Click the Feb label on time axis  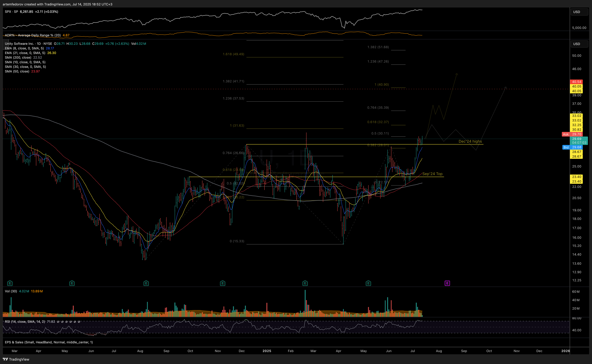pyautogui.click(x=291, y=351)
